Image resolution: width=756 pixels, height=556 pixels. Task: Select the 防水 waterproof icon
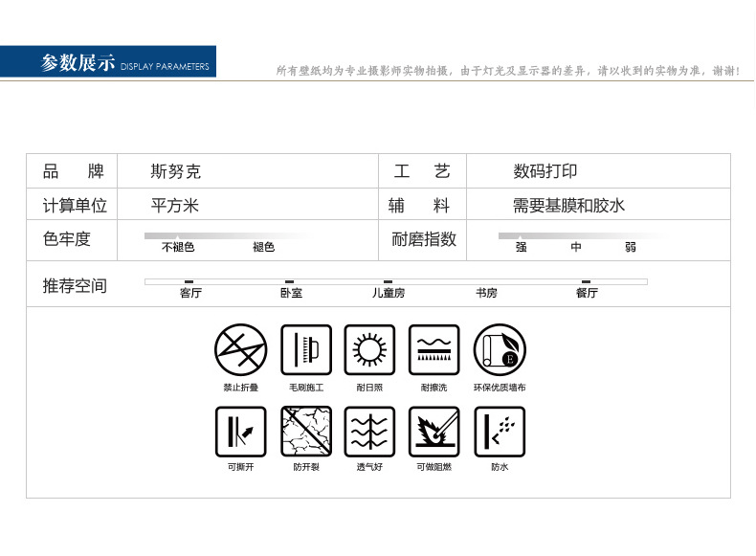click(x=499, y=431)
